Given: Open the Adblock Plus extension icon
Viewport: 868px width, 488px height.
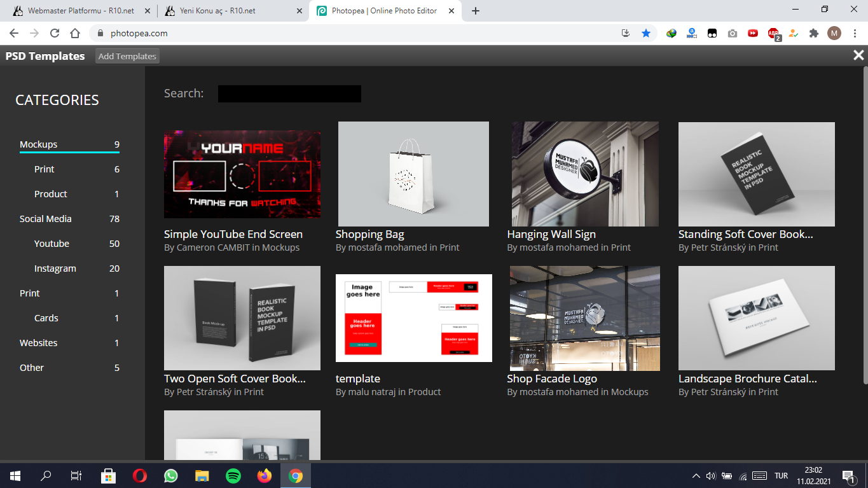Looking at the screenshot, I should (774, 34).
